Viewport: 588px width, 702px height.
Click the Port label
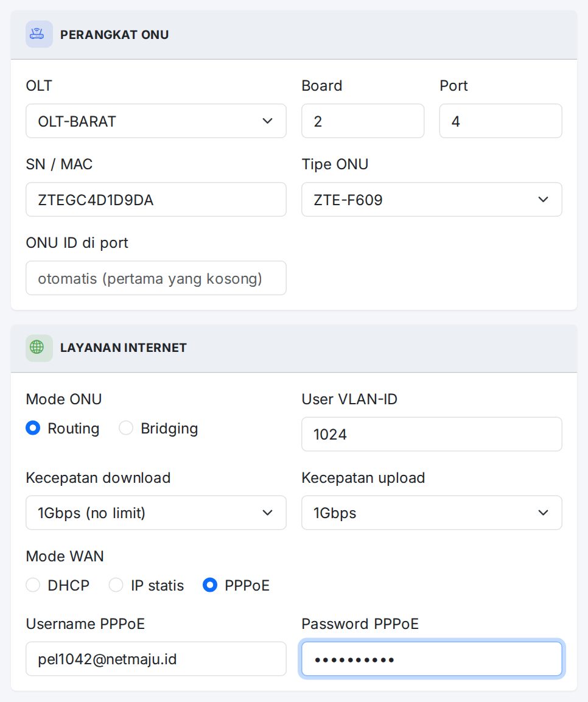click(x=453, y=85)
